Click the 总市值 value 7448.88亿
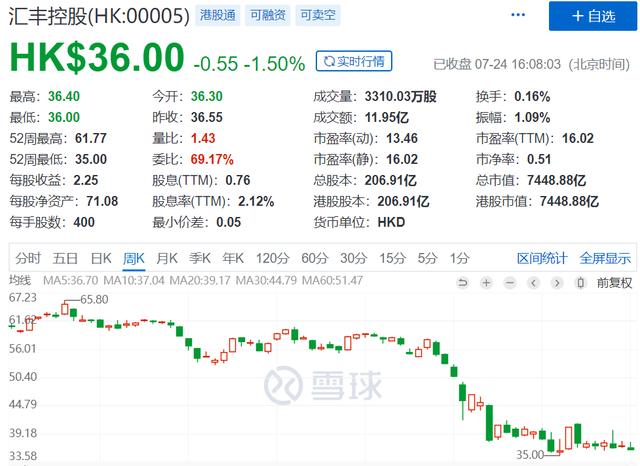Image resolution: width=640 pixels, height=466 pixels. click(x=556, y=180)
